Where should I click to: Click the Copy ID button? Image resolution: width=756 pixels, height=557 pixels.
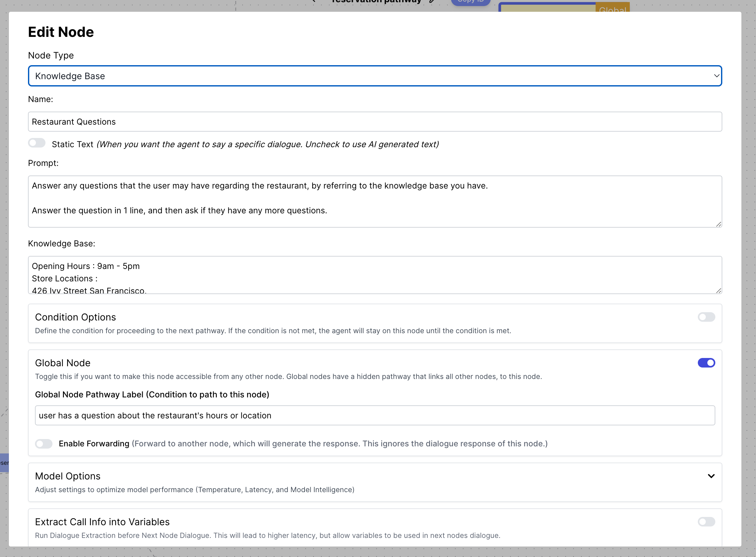coord(471,2)
